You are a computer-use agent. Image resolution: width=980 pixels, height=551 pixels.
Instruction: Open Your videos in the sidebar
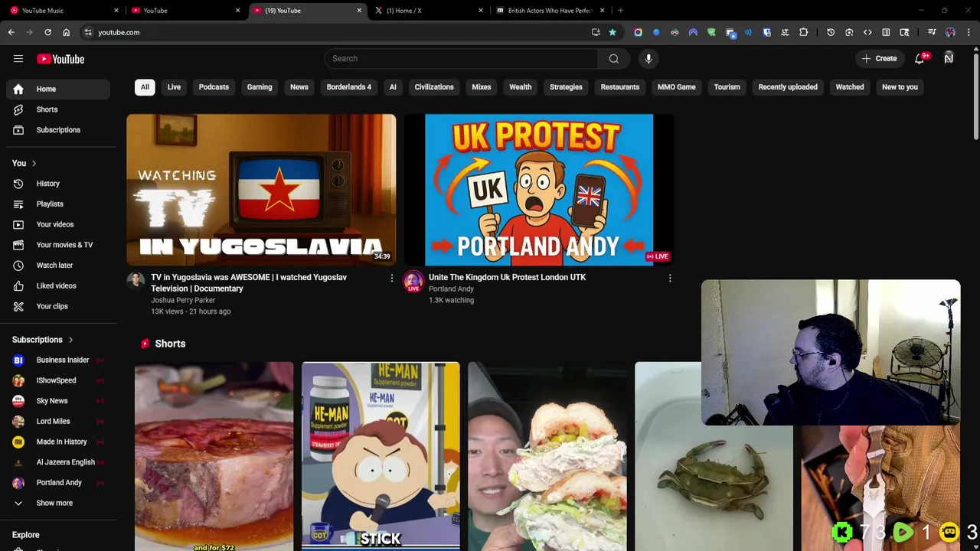click(x=58, y=224)
